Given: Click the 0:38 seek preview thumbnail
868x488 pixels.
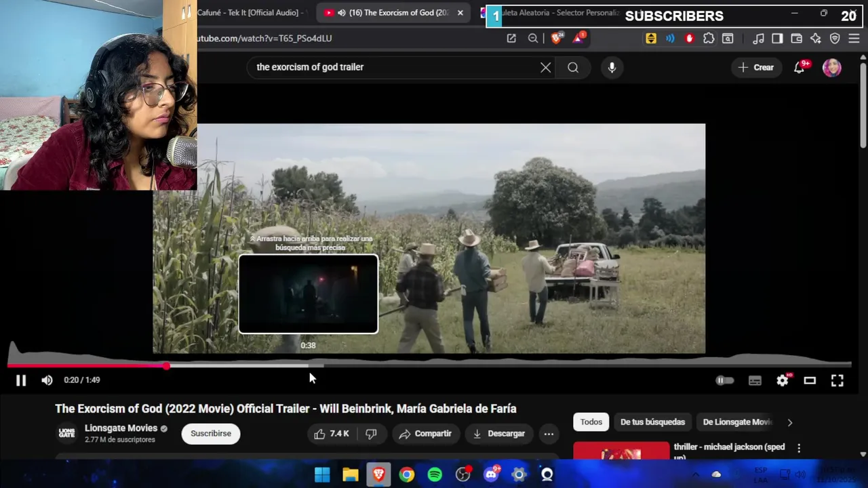Looking at the screenshot, I should coord(309,294).
